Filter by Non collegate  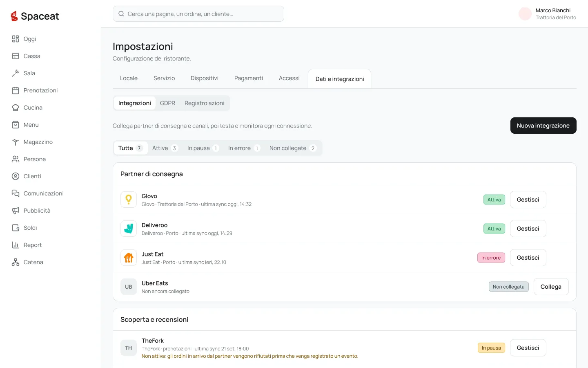click(293, 148)
